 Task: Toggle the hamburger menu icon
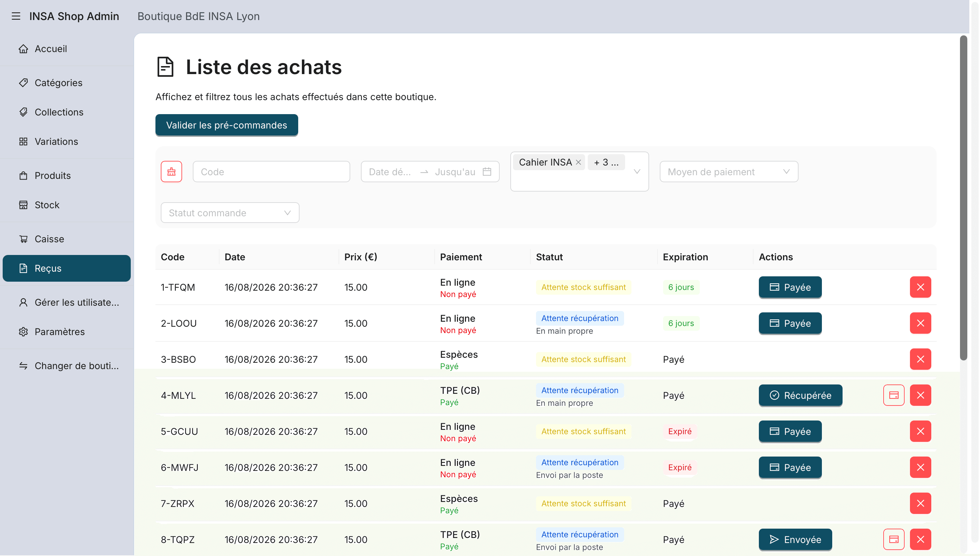16,16
